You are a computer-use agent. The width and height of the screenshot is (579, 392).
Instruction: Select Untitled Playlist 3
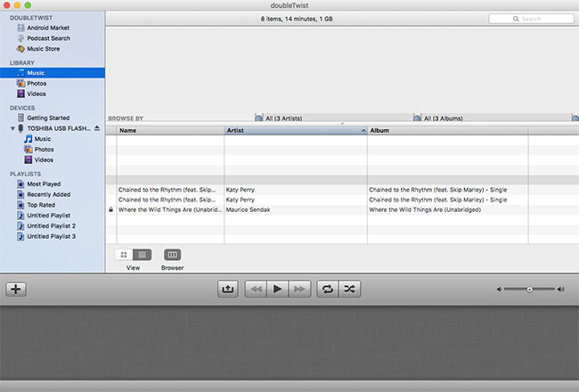(x=51, y=236)
